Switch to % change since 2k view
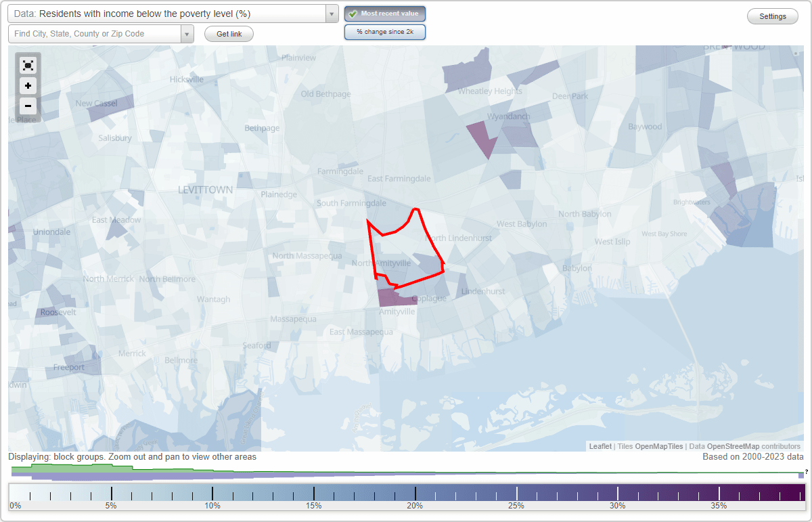Image resolution: width=812 pixels, height=522 pixels. coord(385,31)
